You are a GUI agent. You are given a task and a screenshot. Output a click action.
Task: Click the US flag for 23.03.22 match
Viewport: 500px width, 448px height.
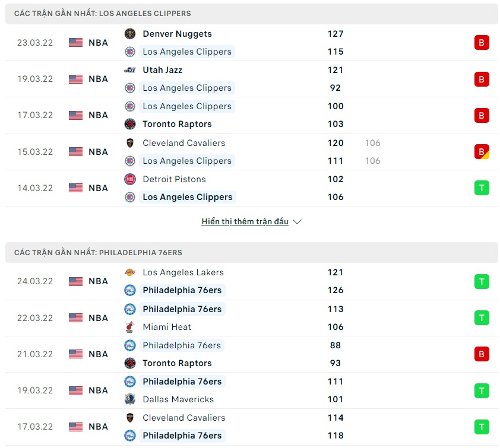(x=75, y=43)
